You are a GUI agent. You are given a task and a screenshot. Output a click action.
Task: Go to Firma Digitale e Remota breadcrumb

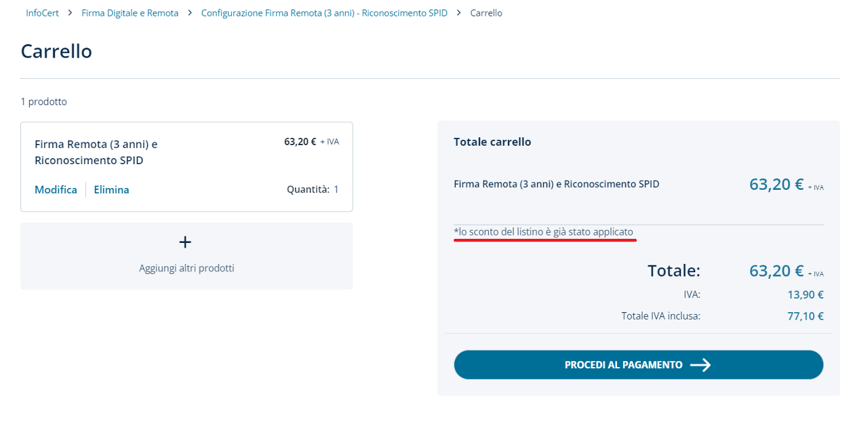pos(130,13)
